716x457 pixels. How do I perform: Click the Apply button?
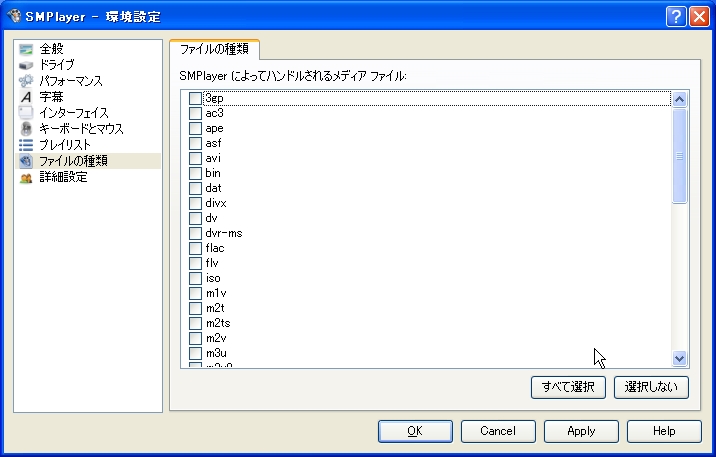coord(581,431)
